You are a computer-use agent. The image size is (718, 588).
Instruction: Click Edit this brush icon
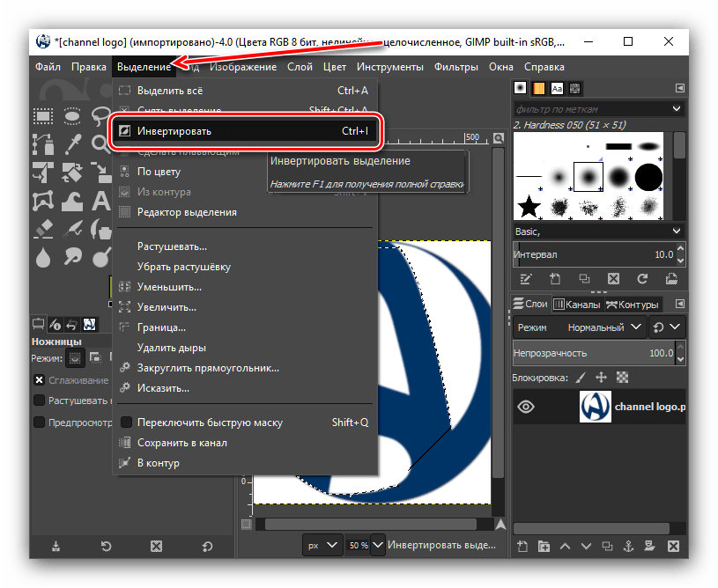526,279
